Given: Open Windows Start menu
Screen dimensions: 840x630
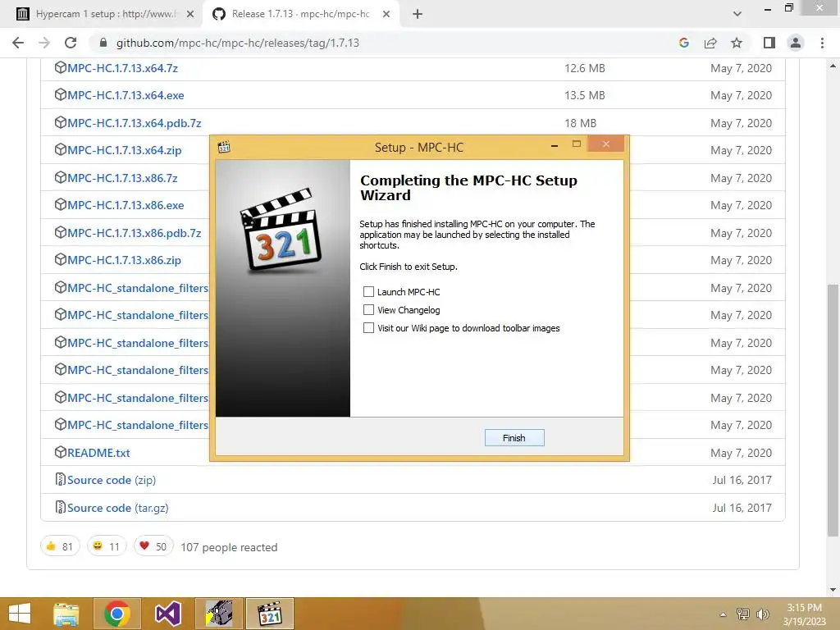Looking at the screenshot, I should [x=20, y=614].
